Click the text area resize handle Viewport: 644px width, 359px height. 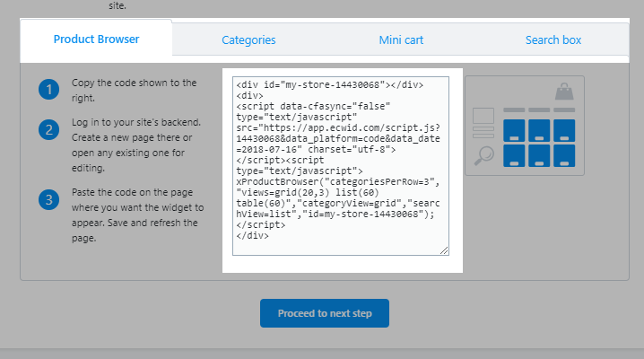point(444,250)
